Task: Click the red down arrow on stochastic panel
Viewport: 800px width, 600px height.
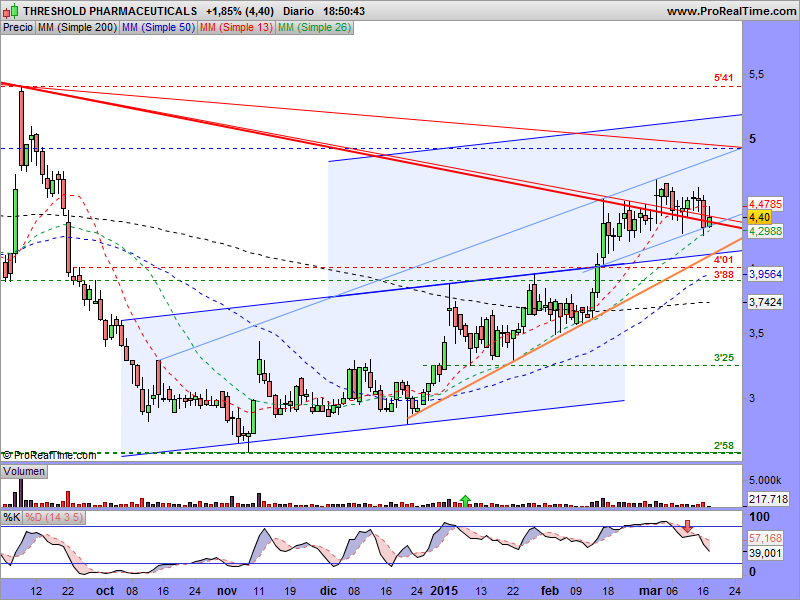Action: [x=688, y=527]
